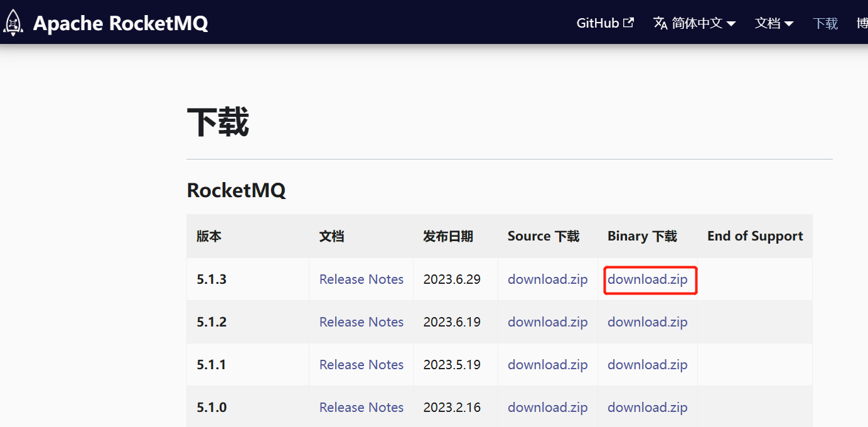Viewport: 868px width, 427px height.
Task: Open GitHub via the external link icon
Action: pos(630,21)
